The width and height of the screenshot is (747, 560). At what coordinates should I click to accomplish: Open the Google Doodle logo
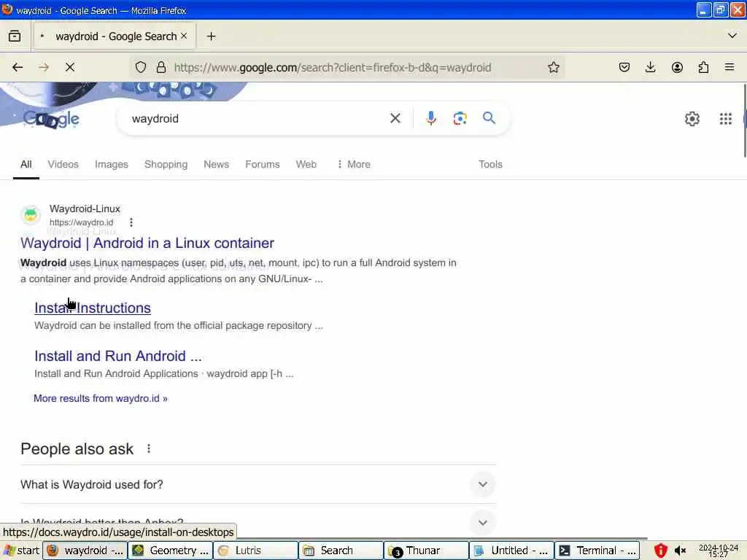[52, 119]
